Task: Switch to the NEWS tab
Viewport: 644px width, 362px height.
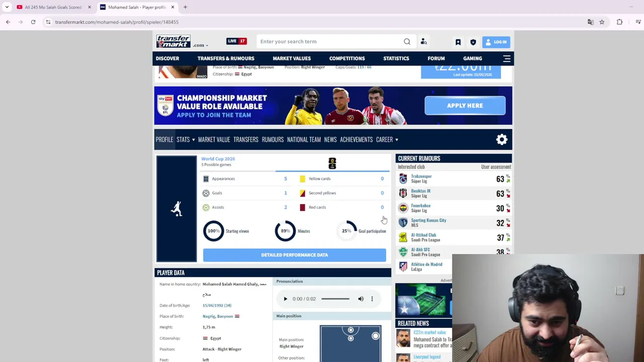Action: tap(331, 140)
